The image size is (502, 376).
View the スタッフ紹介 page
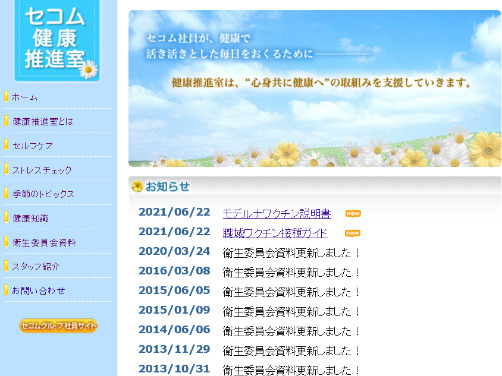click(x=36, y=266)
